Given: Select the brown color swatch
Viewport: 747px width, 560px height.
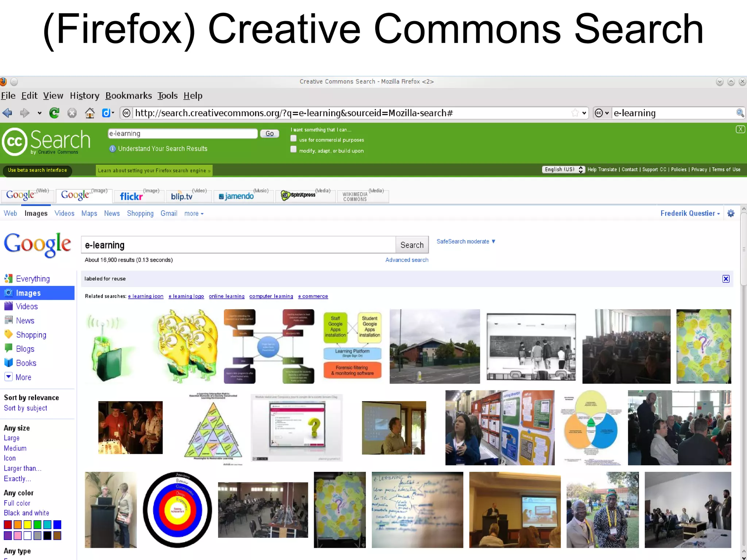Looking at the screenshot, I should click(57, 536).
